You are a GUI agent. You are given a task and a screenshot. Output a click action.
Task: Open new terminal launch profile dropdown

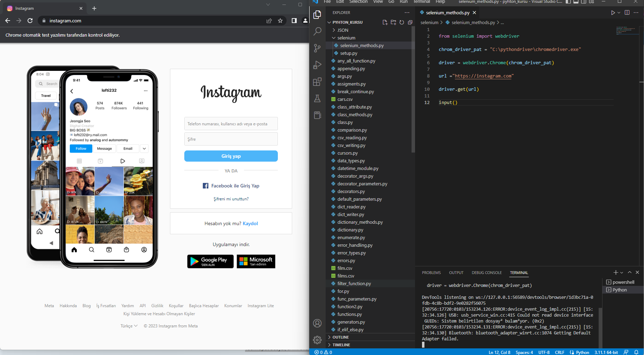click(x=622, y=273)
